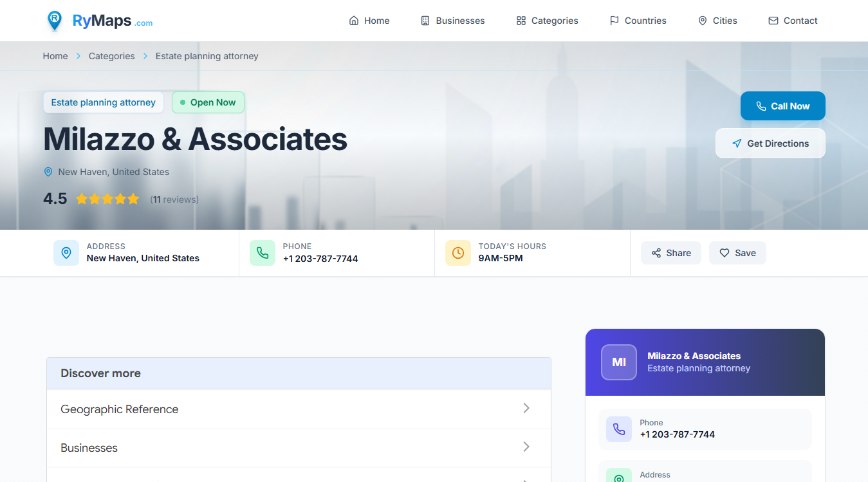Expand Businesses row chevron arrow

526,447
